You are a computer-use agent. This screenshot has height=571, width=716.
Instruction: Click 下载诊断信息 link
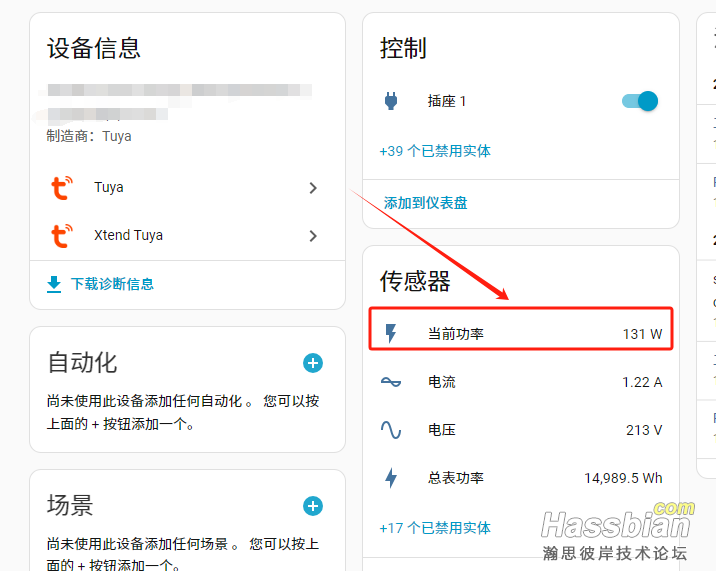pyautogui.click(x=112, y=284)
